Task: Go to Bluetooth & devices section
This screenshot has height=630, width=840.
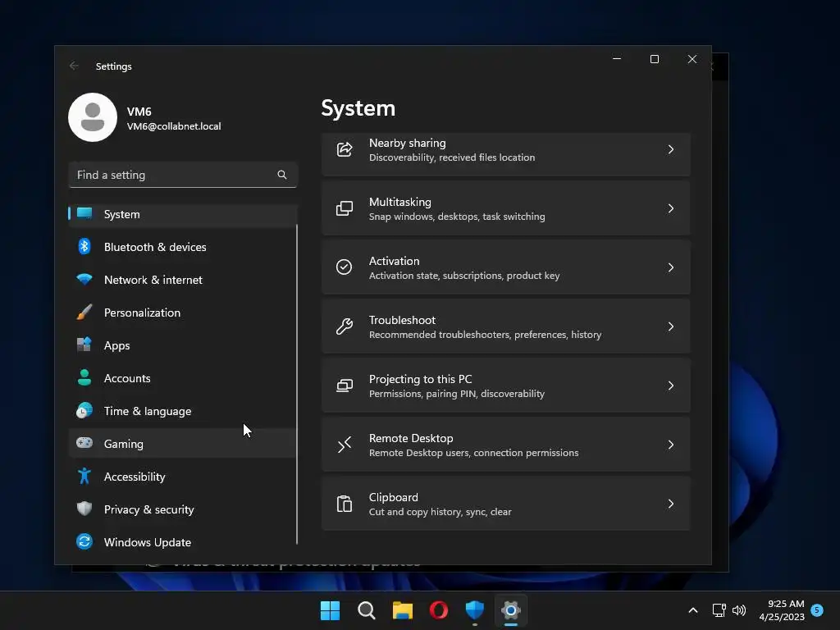Action: tap(183, 247)
